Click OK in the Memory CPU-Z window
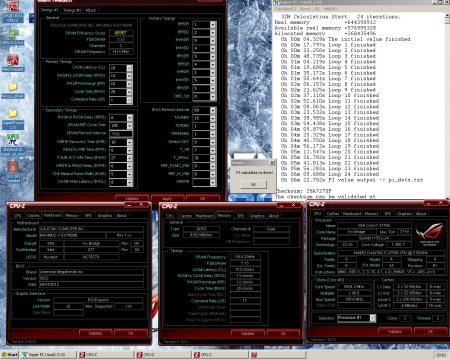 (283, 333)
